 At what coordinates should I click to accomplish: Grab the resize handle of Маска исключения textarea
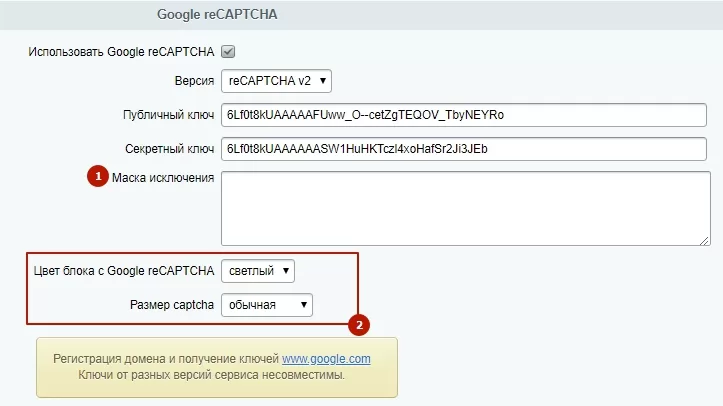coord(704,241)
